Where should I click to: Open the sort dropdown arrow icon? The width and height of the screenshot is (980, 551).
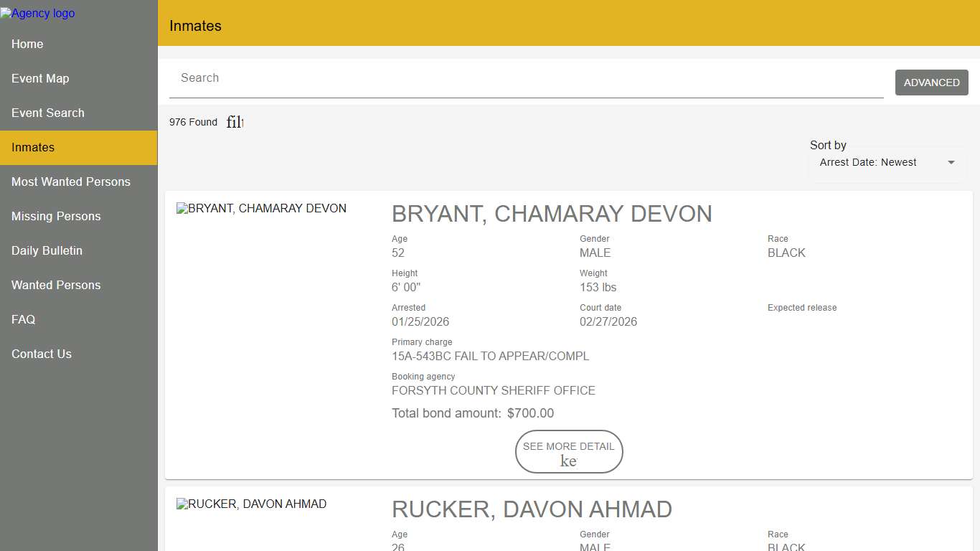click(951, 162)
